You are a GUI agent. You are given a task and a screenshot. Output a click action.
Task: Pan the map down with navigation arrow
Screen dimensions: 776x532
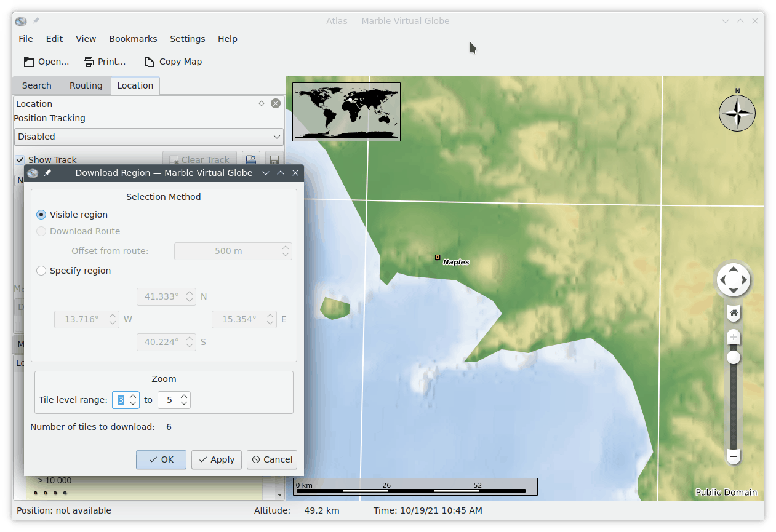pyautogui.click(x=734, y=291)
